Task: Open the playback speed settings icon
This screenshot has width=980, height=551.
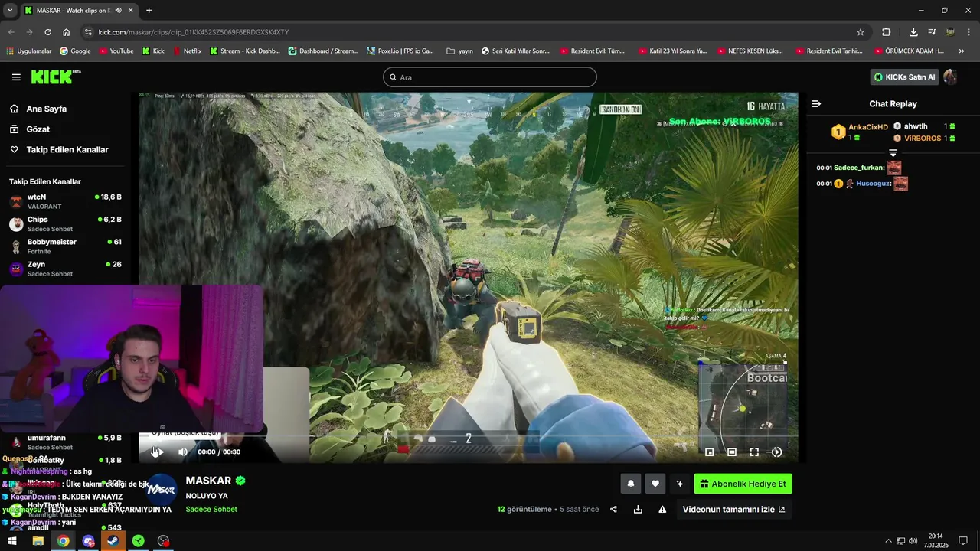Action: [x=776, y=452]
